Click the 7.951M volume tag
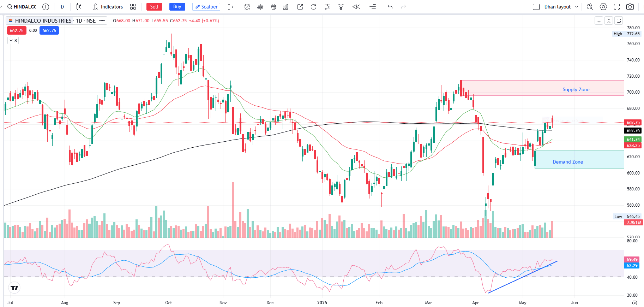The image size is (644, 307). click(634, 222)
